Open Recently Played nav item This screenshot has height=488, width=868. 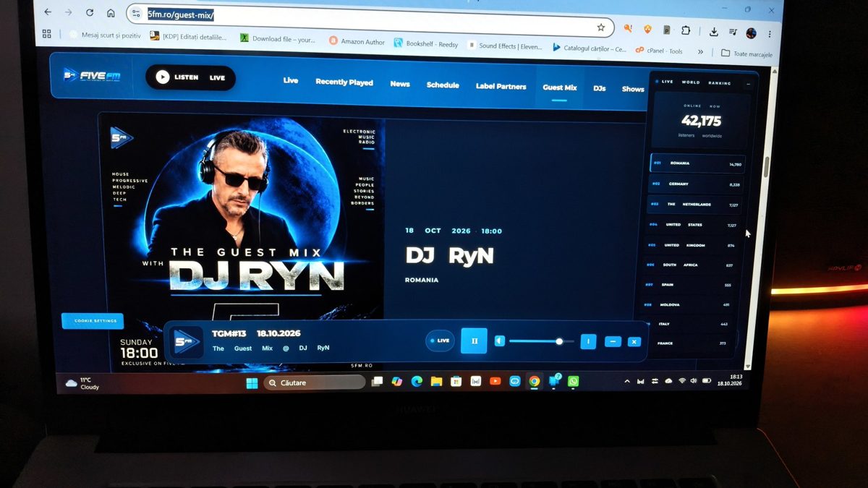tap(344, 82)
